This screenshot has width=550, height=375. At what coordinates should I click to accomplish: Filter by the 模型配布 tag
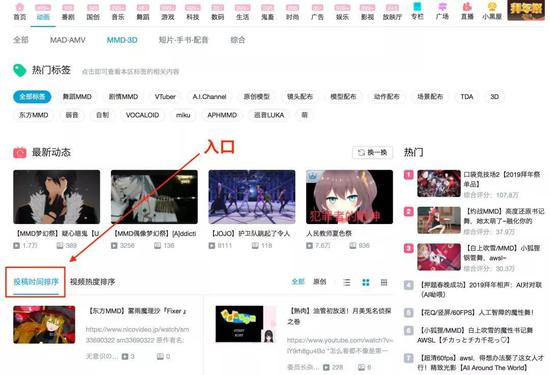(343, 97)
